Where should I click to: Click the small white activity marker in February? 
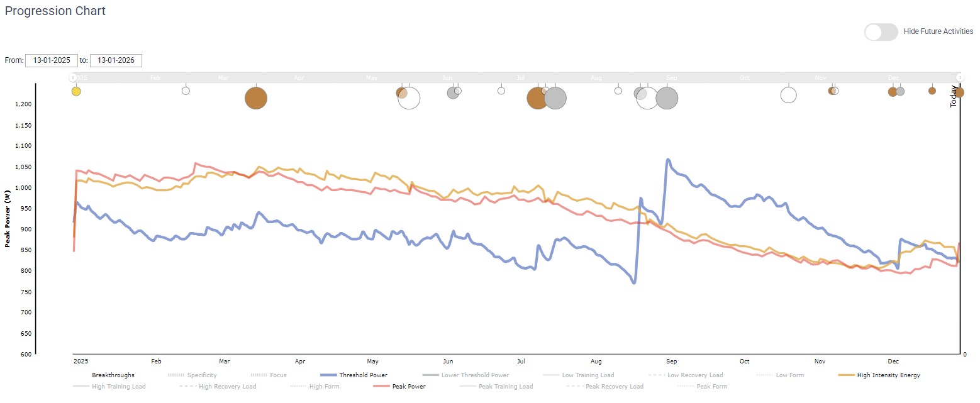[x=186, y=91]
